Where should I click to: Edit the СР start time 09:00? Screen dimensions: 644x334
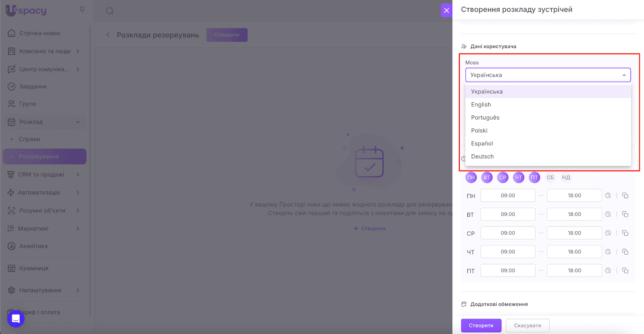[x=508, y=233]
